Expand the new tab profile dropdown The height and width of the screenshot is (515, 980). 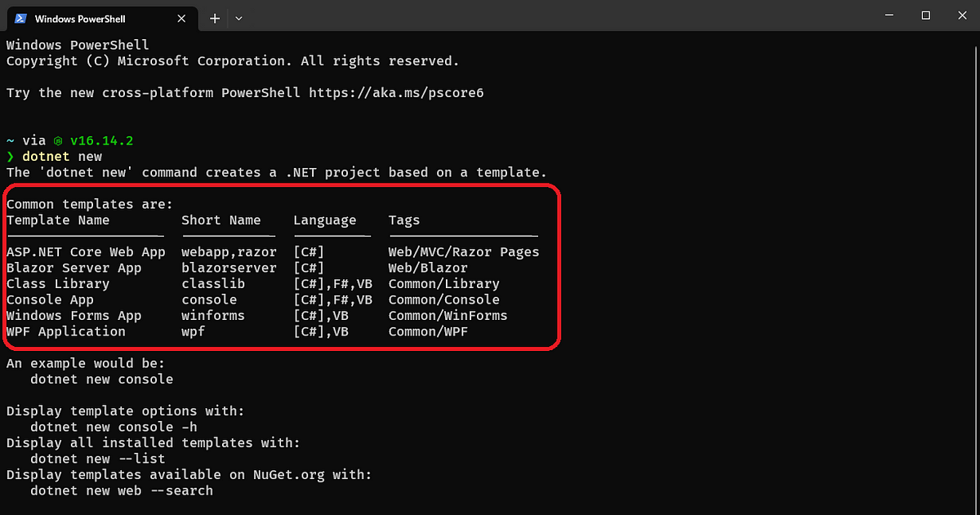tap(238, 18)
